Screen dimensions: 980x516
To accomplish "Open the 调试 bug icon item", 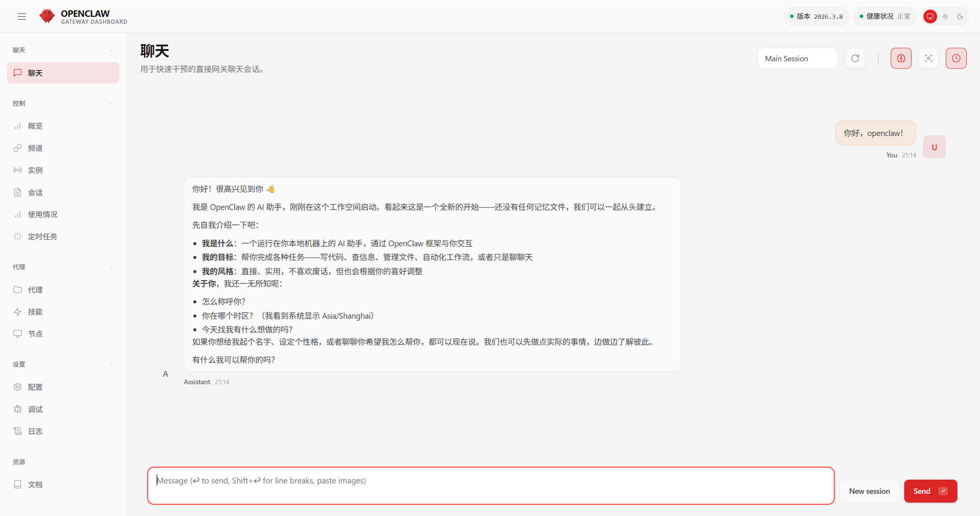I will 35,409.
